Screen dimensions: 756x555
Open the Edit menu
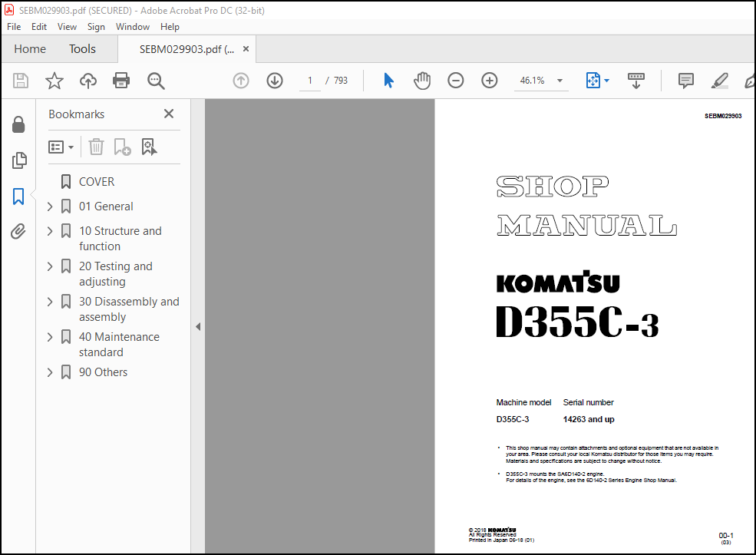(x=39, y=27)
